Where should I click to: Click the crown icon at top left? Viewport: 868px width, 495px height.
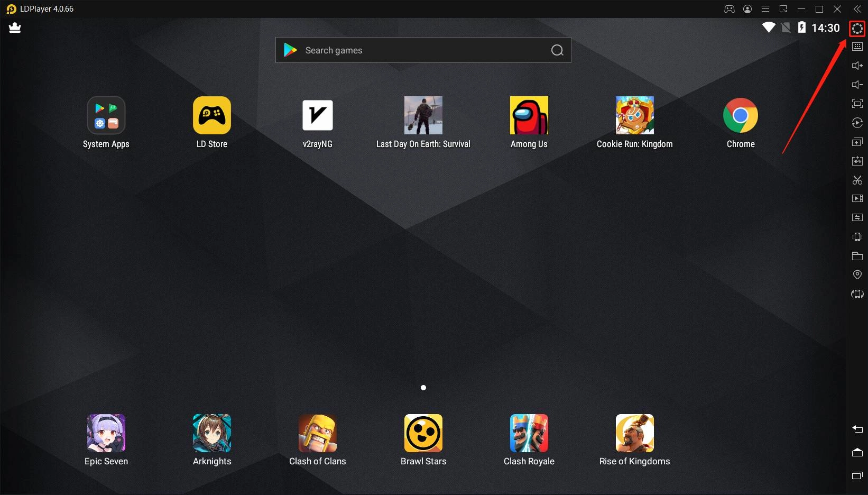click(x=15, y=28)
